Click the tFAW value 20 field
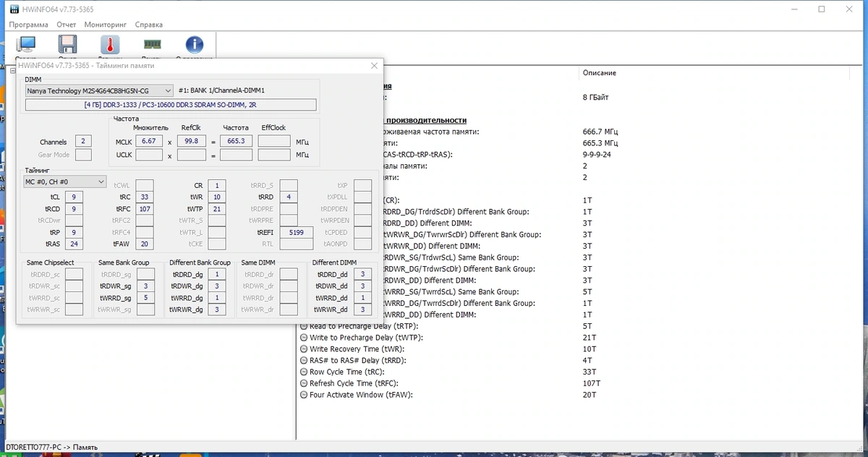Screen dimensions: 868x457 (x=145, y=244)
